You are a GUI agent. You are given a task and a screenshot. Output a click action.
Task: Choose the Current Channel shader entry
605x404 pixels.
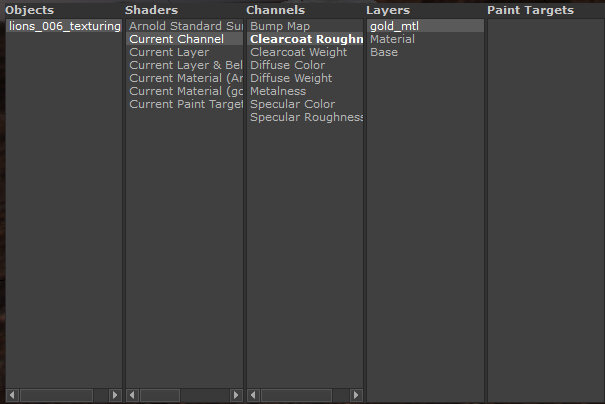[176, 39]
